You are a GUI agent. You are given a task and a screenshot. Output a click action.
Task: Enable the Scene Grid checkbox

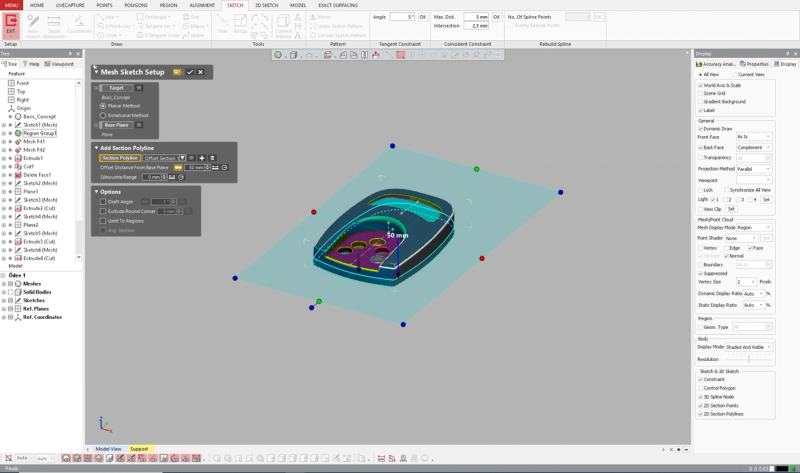(701, 93)
